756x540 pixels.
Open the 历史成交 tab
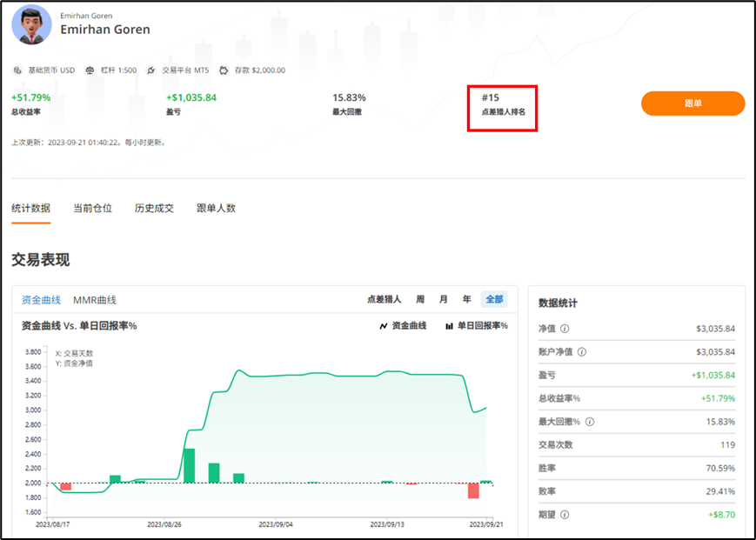(x=154, y=208)
